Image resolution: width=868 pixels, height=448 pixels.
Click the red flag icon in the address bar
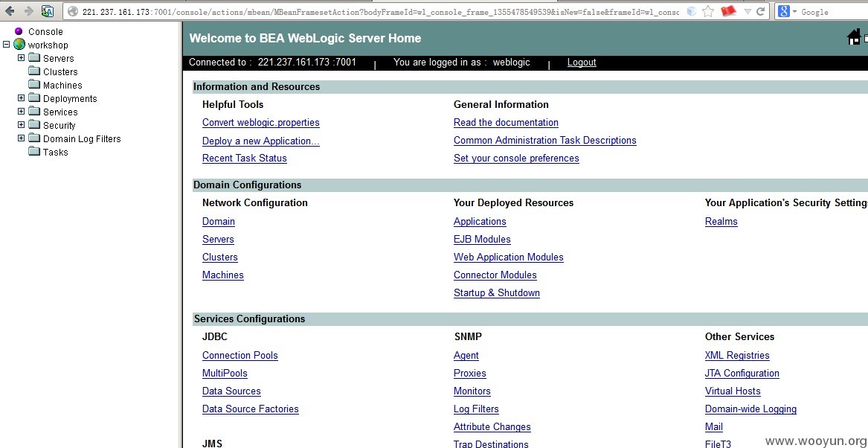pos(728,10)
